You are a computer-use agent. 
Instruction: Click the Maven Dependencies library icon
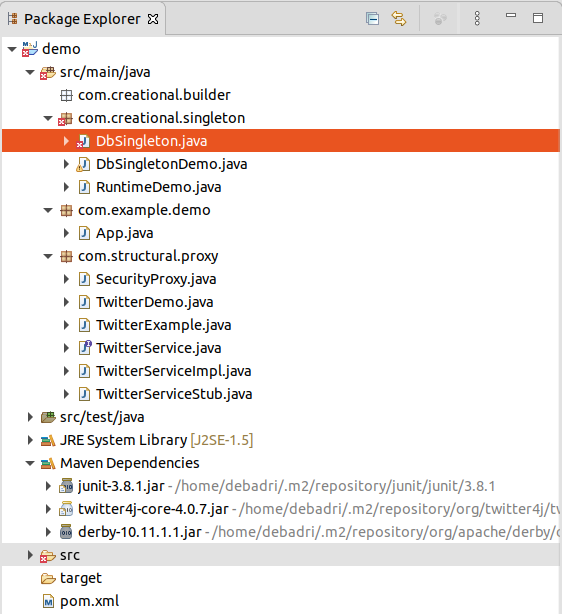click(x=48, y=464)
